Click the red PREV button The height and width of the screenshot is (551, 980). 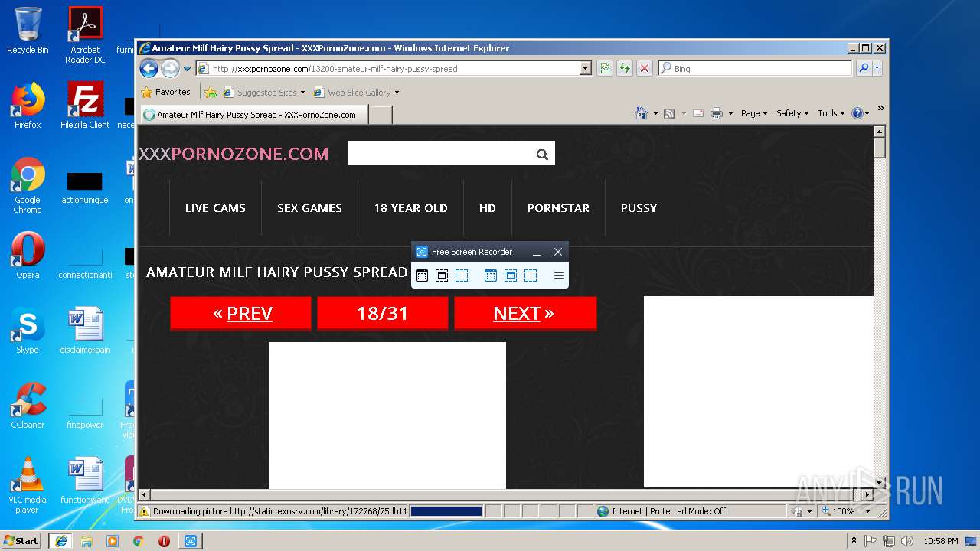[x=240, y=313]
